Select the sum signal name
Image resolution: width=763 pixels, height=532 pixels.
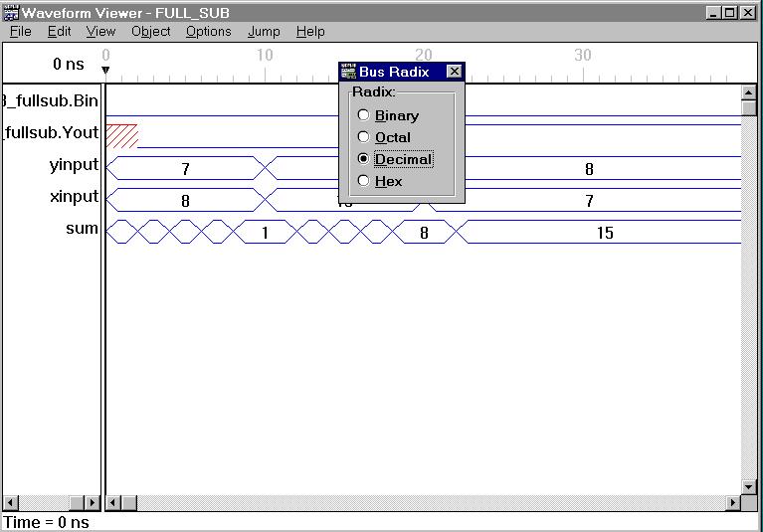(x=82, y=229)
